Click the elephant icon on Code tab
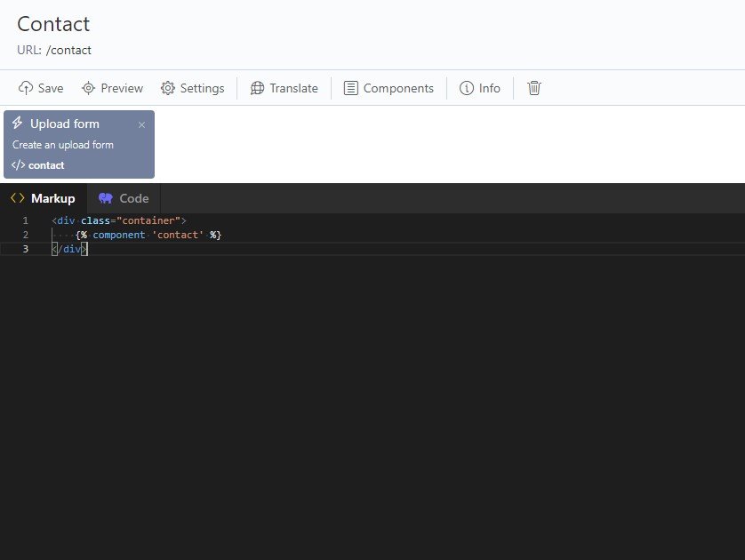This screenshot has width=745, height=560. tap(106, 198)
